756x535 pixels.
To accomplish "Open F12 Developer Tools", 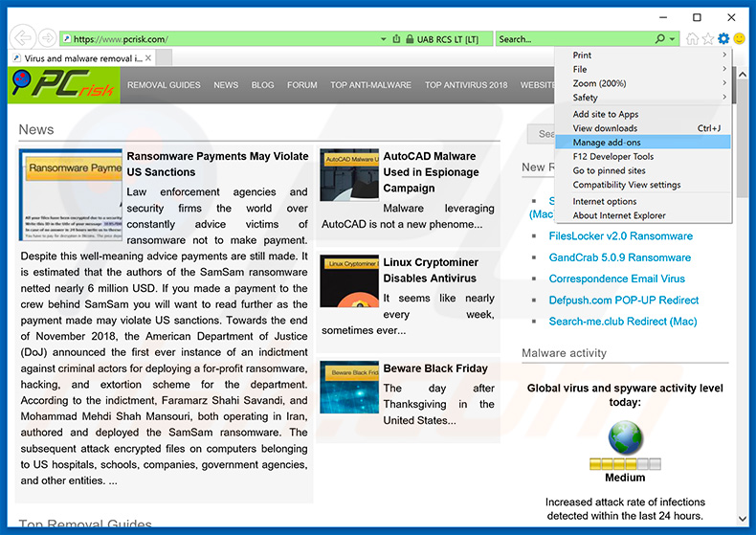I will coord(643,156).
